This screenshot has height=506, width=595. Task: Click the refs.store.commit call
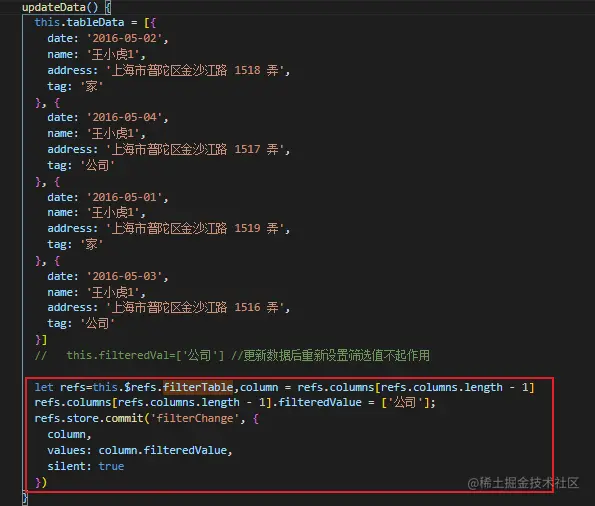[146, 418]
